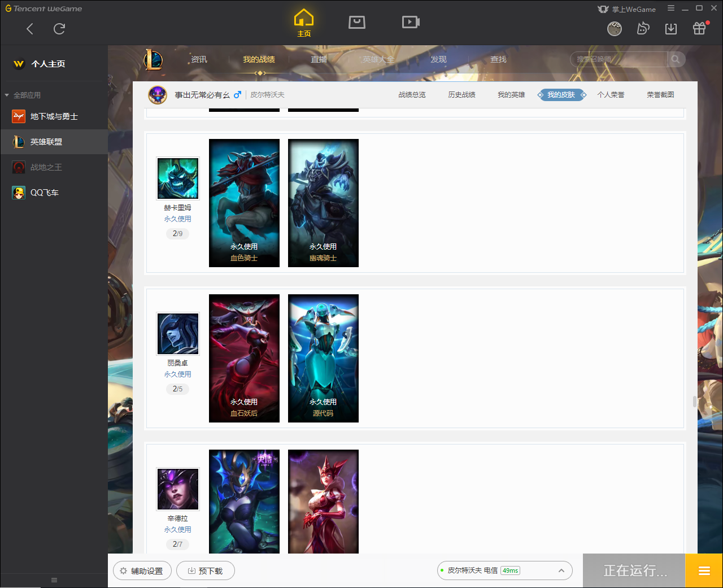Open the store bag icon
Viewport: 723px width, 588px height.
point(357,22)
